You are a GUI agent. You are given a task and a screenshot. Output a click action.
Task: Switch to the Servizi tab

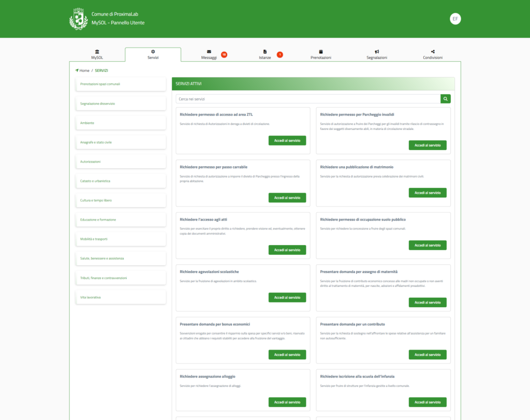tap(153, 55)
